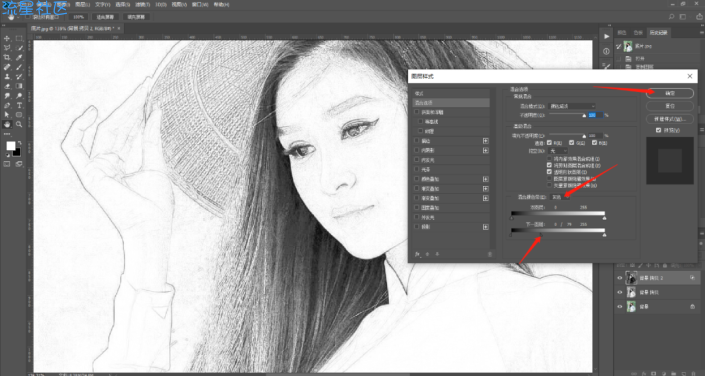This screenshot has height=376, width=705.
Task: Select the Clone Stamp tool
Action: pyautogui.click(x=7, y=76)
